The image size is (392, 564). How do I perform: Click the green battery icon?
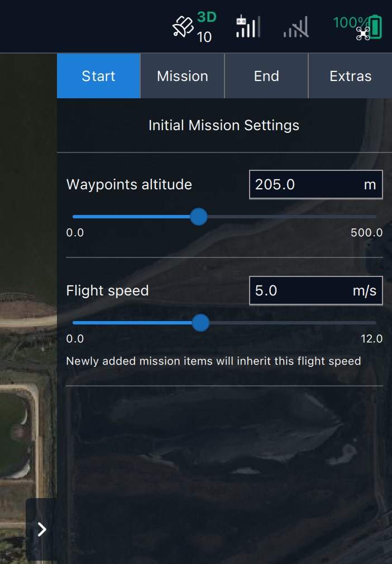click(376, 27)
